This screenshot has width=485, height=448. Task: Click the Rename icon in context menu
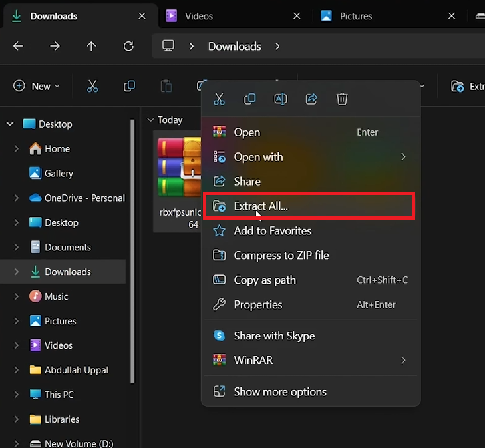[281, 99]
